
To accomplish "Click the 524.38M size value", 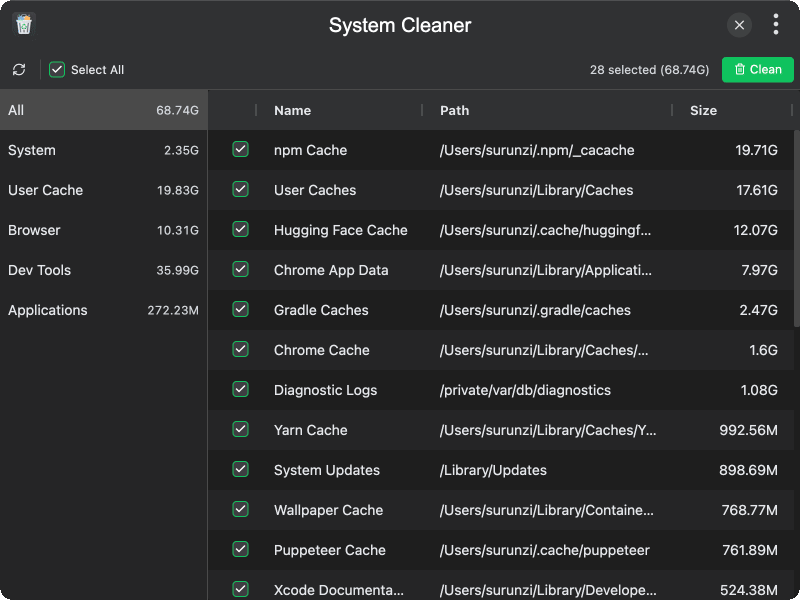I will tap(749, 590).
